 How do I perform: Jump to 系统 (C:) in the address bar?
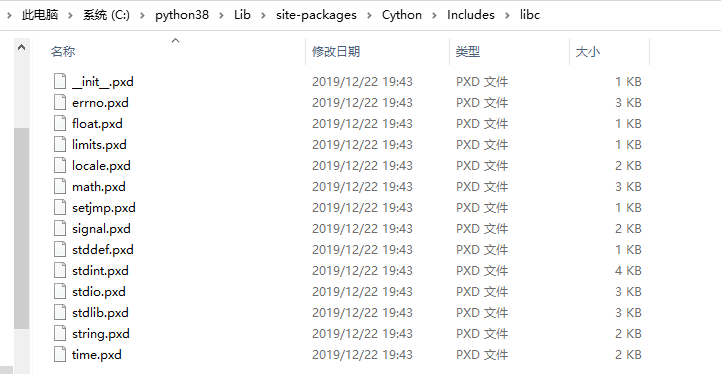point(106,15)
